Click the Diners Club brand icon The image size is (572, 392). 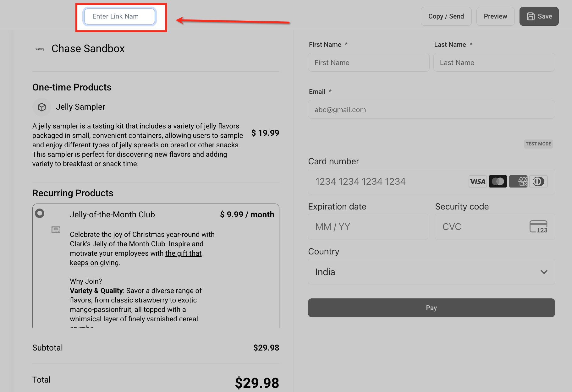coord(538,182)
